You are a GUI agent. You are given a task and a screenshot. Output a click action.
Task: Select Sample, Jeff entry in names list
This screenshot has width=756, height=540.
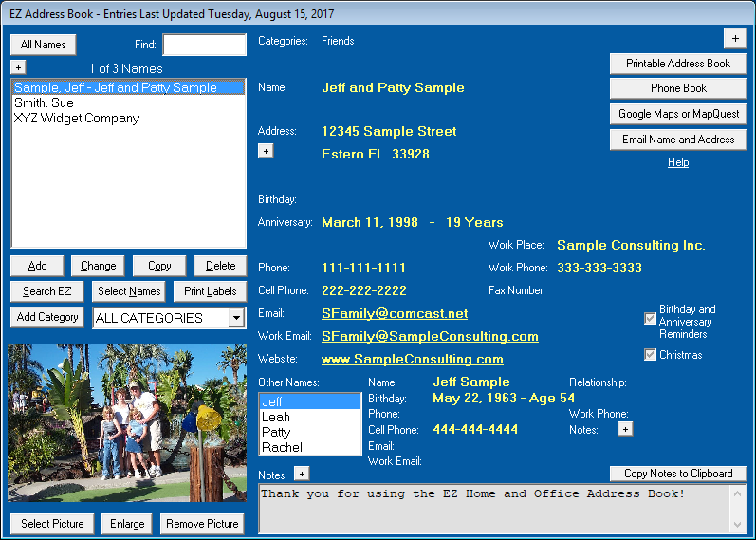pos(128,87)
